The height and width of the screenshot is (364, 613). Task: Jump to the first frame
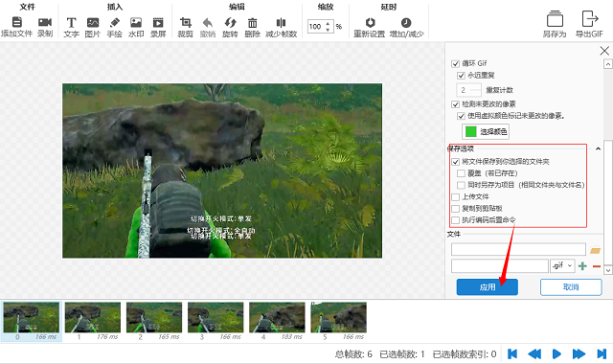click(x=512, y=353)
